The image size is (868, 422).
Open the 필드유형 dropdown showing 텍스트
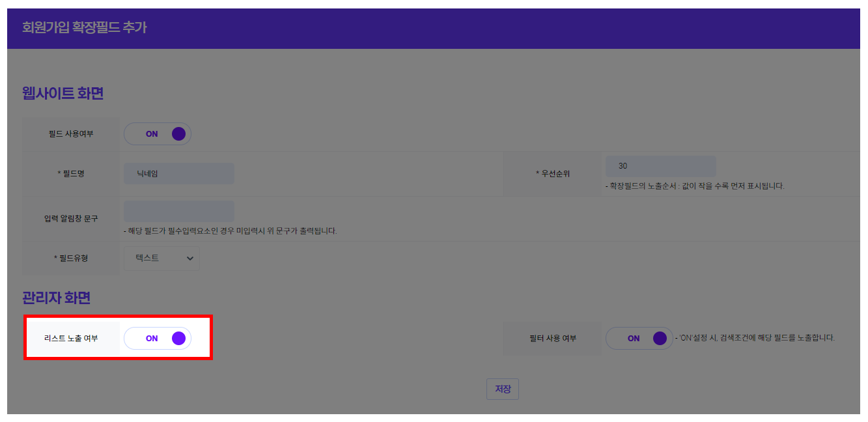click(x=161, y=259)
